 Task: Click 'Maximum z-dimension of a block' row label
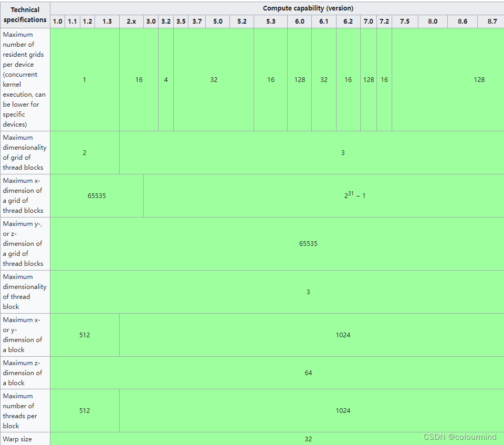coord(25,373)
